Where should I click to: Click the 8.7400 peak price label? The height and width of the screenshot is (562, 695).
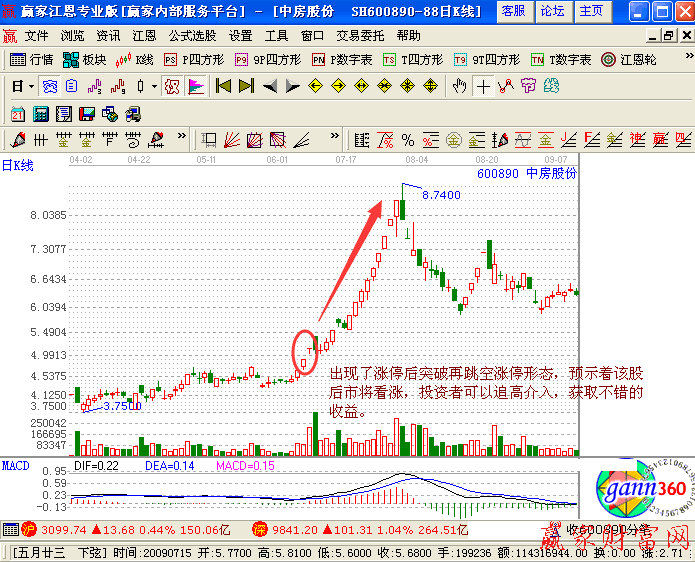(x=441, y=195)
